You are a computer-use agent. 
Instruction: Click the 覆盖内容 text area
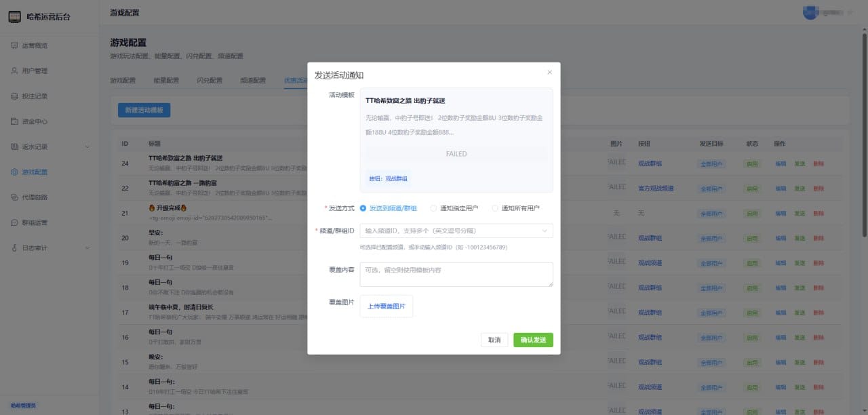[456, 275]
